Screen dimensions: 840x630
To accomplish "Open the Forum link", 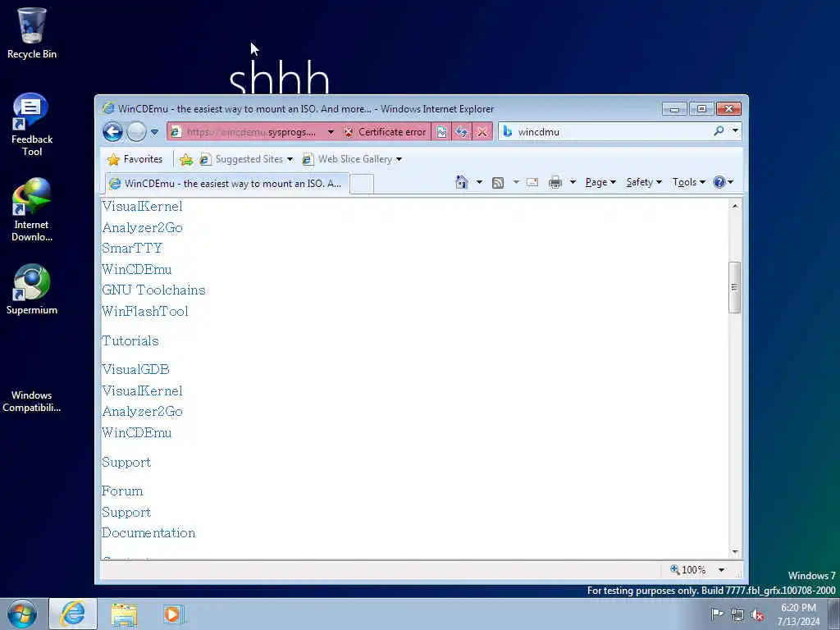I will [x=122, y=491].
